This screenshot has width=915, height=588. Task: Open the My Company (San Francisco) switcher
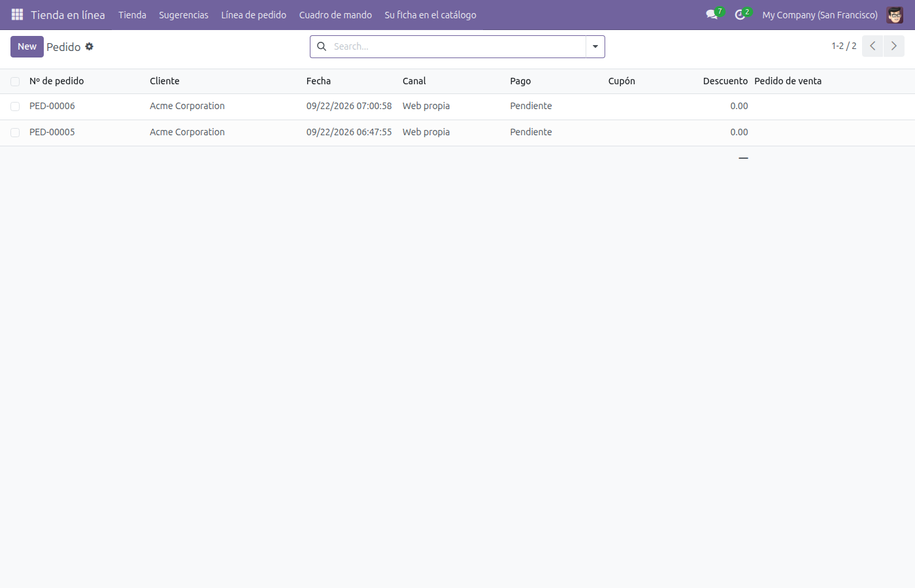pos(820,14)
